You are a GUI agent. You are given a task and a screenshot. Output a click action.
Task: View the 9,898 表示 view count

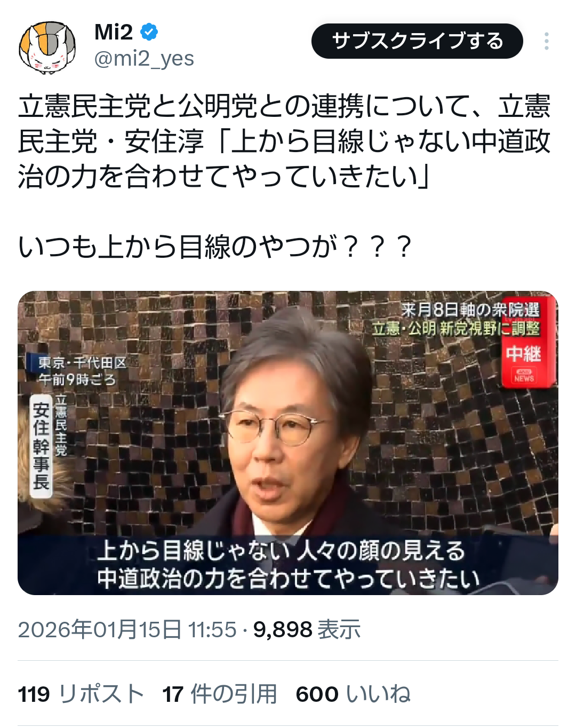[307, 629]
